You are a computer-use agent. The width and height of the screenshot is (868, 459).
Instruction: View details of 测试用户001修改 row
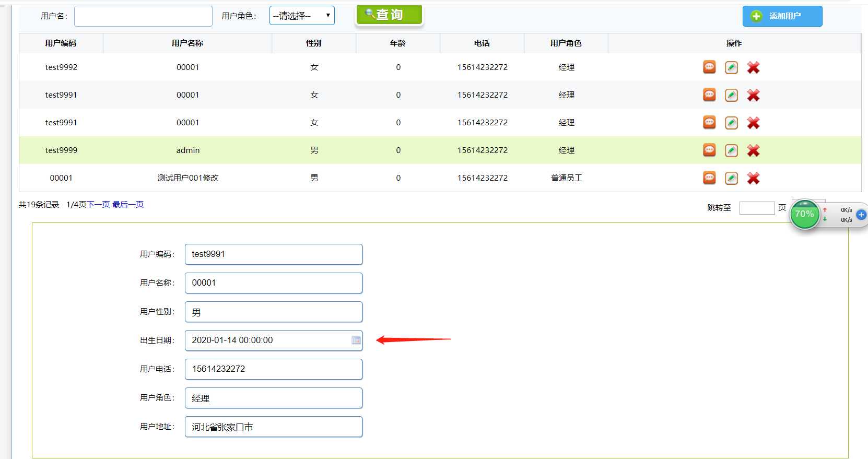click(x=709, y=178)
